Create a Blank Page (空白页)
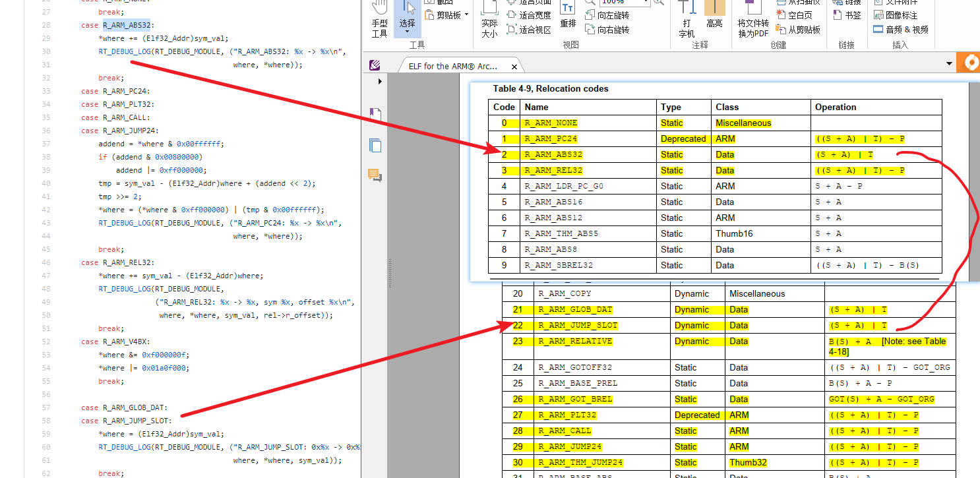This screenshot has width=980, height=478. [794, 15]
